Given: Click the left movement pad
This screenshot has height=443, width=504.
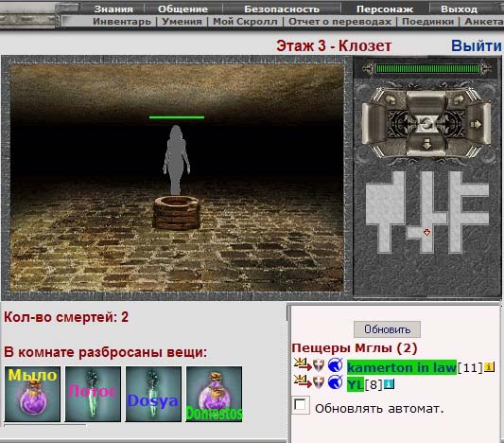Looking at the screenshot, I should point(374,123).
